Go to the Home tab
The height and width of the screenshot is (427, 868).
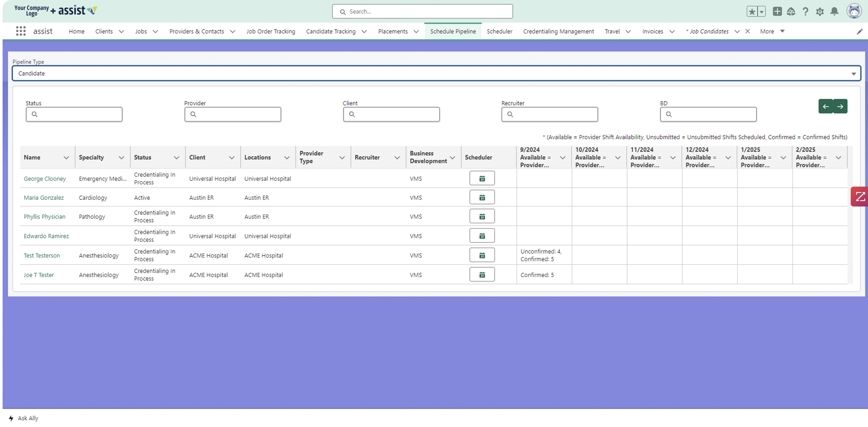77,31
